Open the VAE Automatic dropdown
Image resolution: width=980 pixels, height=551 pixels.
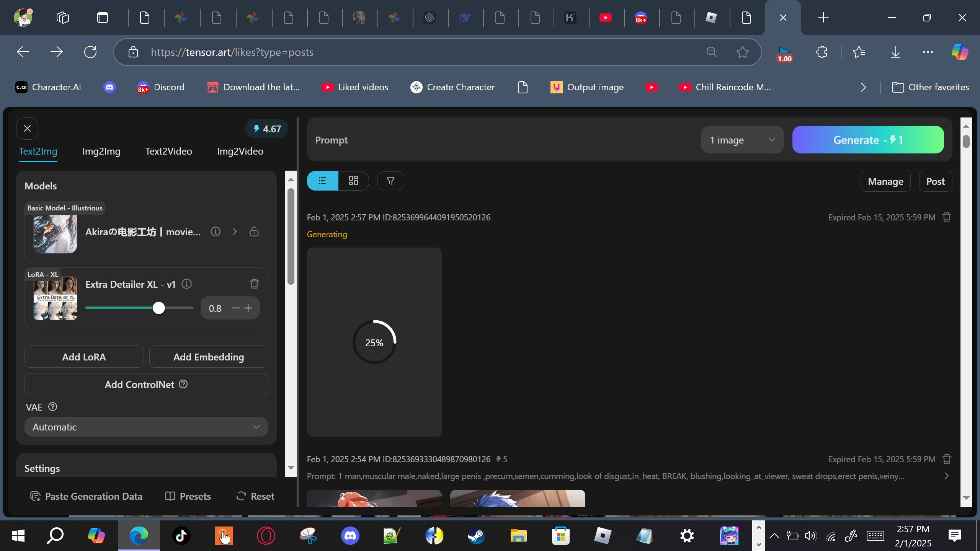pyautogui.click(x=146, y=427)
